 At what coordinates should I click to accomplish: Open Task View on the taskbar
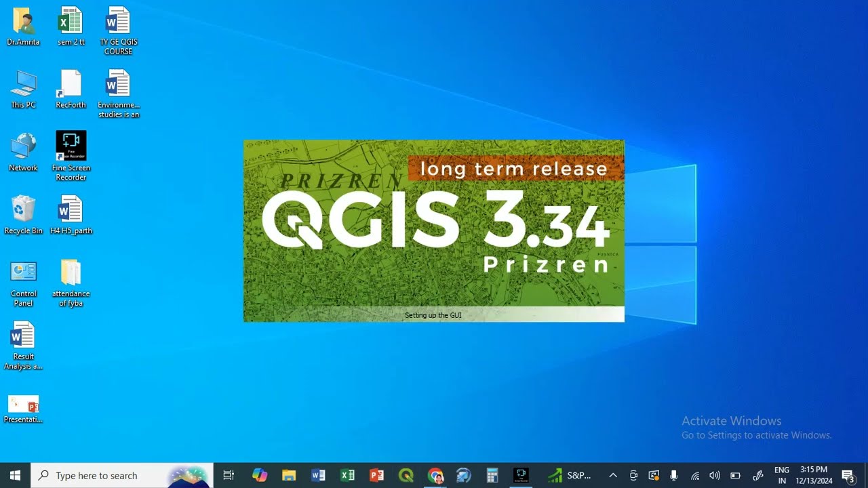coord(229,475)
